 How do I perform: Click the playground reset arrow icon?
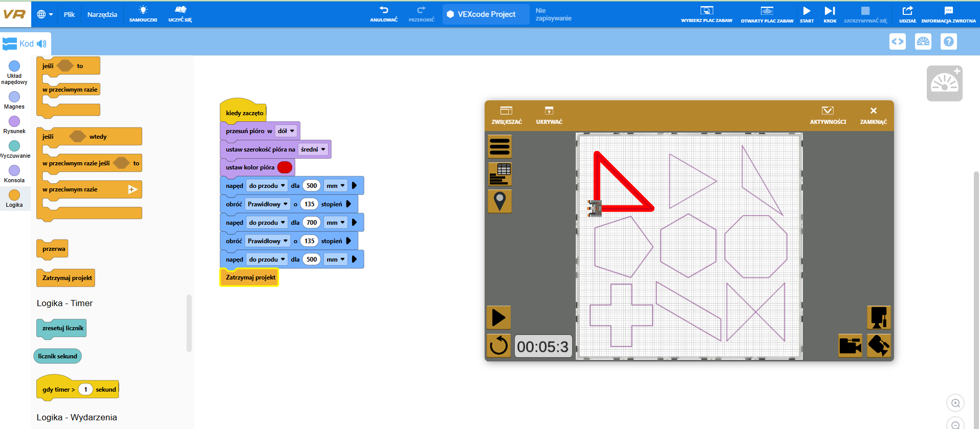498,346
